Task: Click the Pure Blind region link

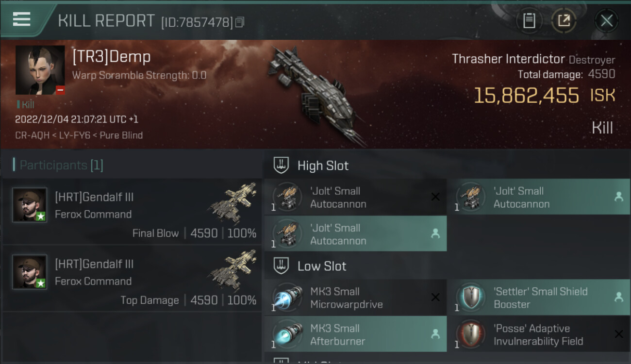Action: (x=121, y=135)
